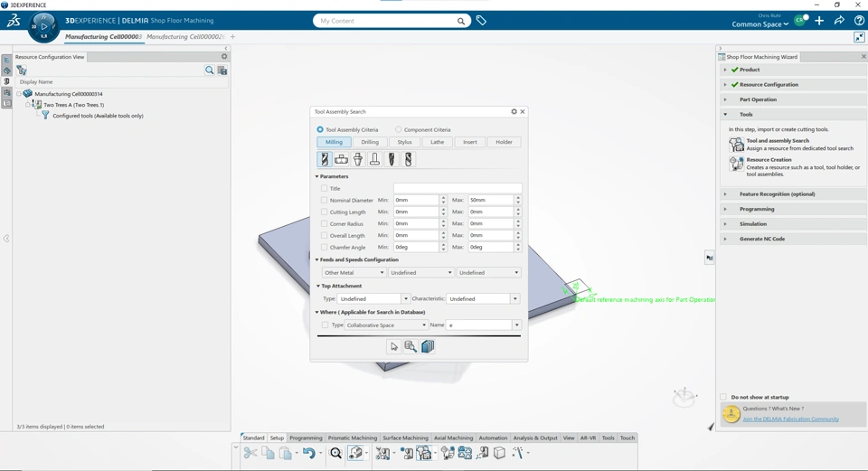Viewport: 868px width, 471px height.
Task: Select the barrel mill tool type icon
Action: coord(392,159)
